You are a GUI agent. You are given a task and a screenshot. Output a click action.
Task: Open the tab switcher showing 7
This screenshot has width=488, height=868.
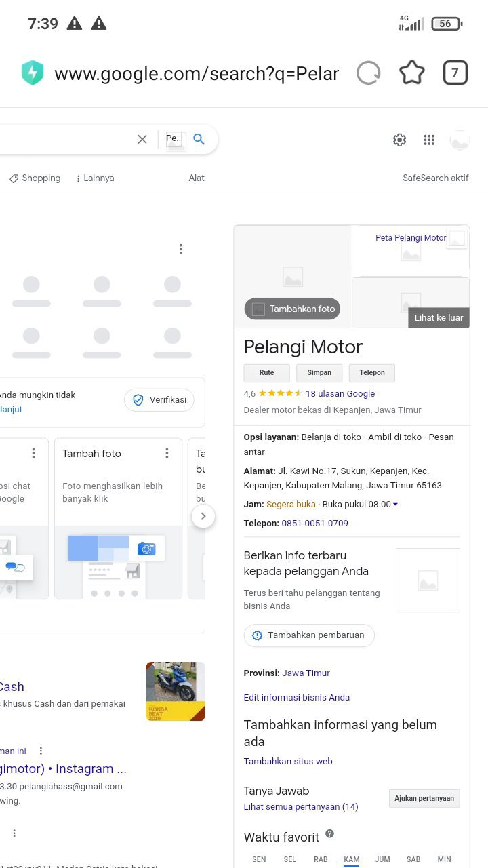click(455, 73)
